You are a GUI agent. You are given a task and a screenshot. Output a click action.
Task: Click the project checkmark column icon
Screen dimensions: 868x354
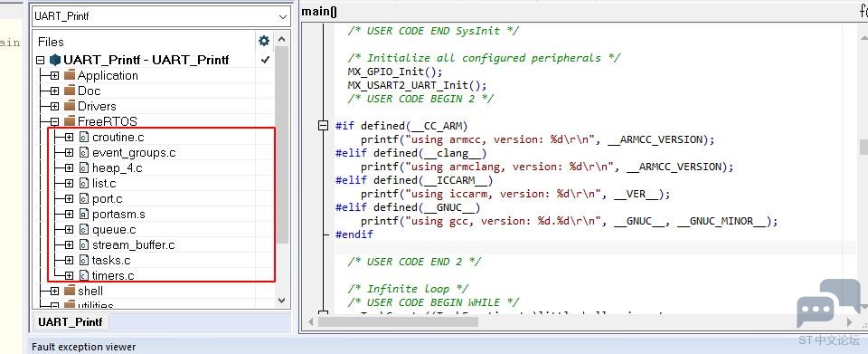(265, 60)
